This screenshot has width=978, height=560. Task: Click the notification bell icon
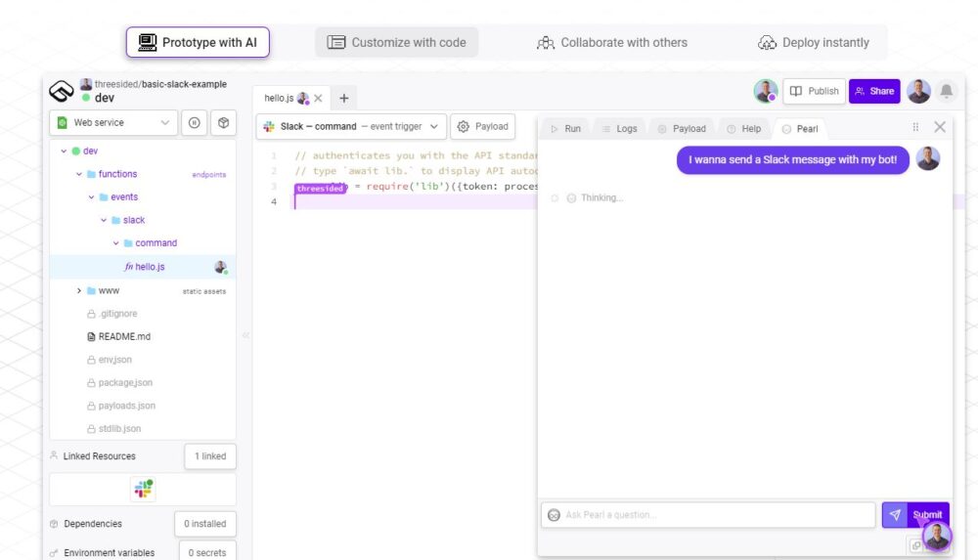[x=946, y=91]
